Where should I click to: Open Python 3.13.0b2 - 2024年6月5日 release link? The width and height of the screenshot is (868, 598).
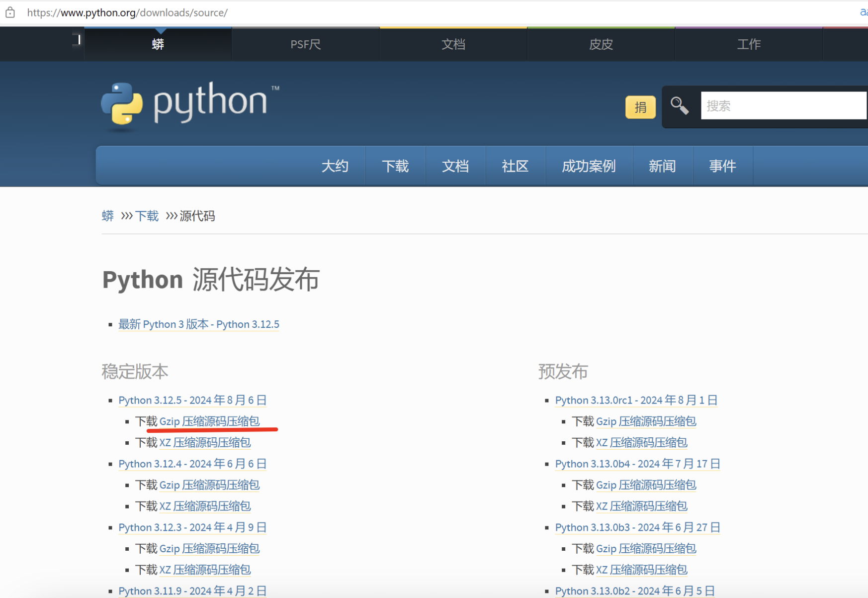[635, 591]
